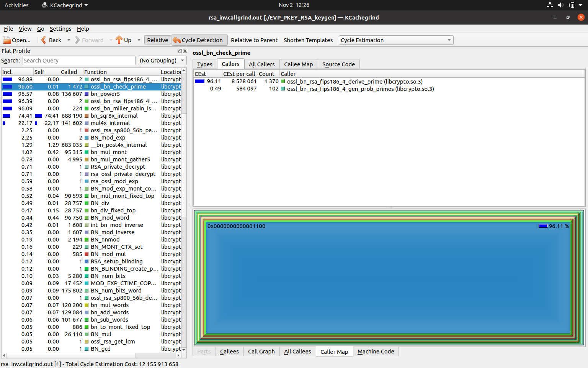Click the battery status icon
This screenshot has height=368, width=588.
click(572, 5)
